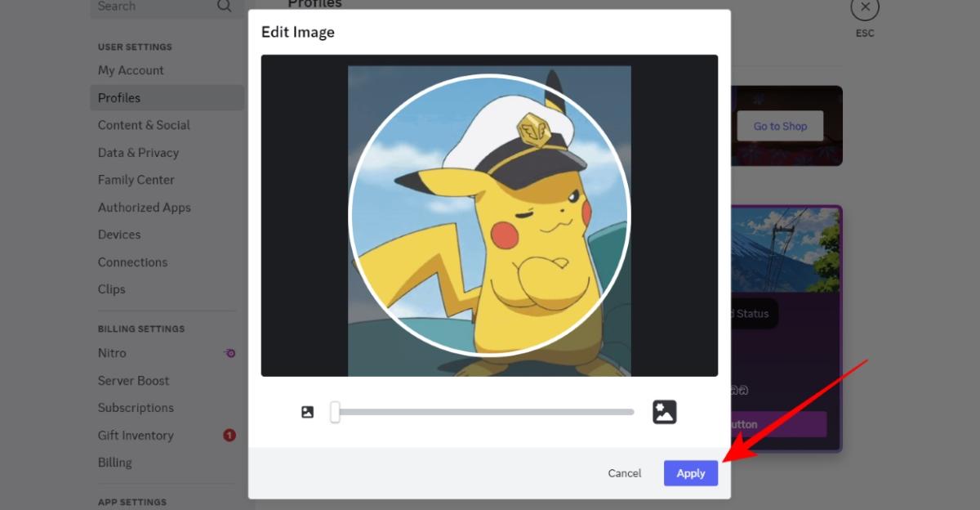Image resolution: width=980 pixels, height=510 pixels.
Task: Open My Account settings
Action: (131, 69)
